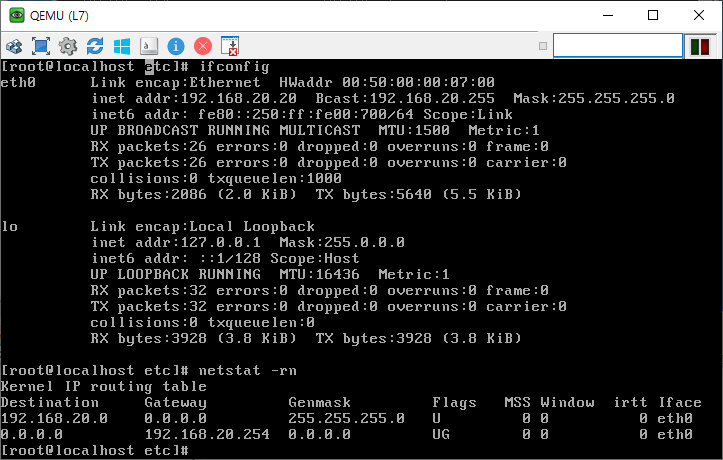Click the 'Local Loopback' text
The height and width of the screenshot is (460, 723).
pyautogui.click(x=252, y=227)
